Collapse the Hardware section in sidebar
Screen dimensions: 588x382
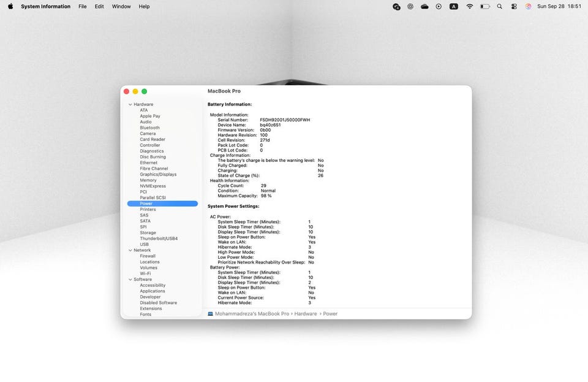130,105
